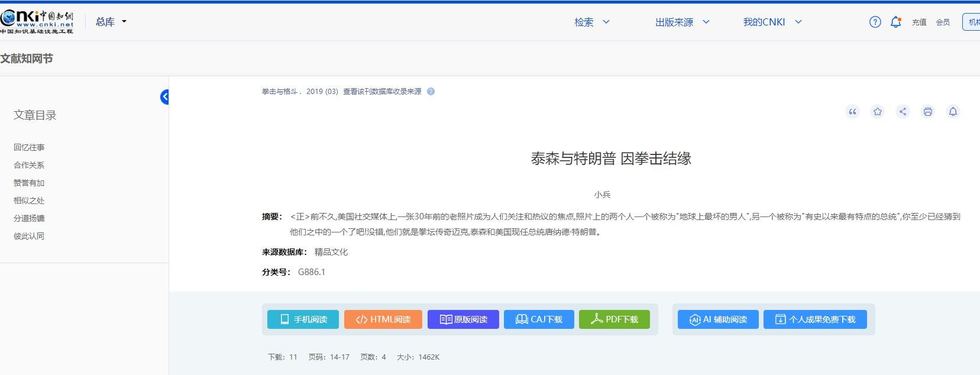Click the share icon
Viewport: 980px width, 375px height.
903,112
